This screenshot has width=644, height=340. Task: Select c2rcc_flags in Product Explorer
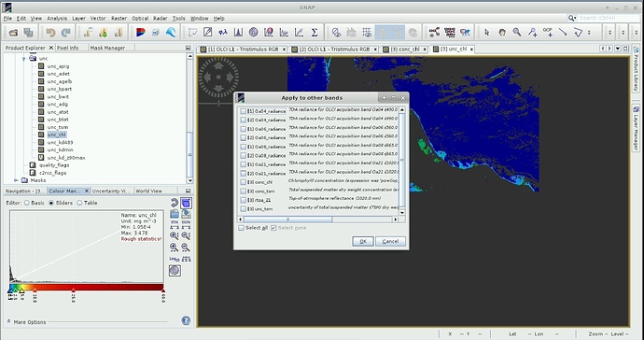click(52, 173)
